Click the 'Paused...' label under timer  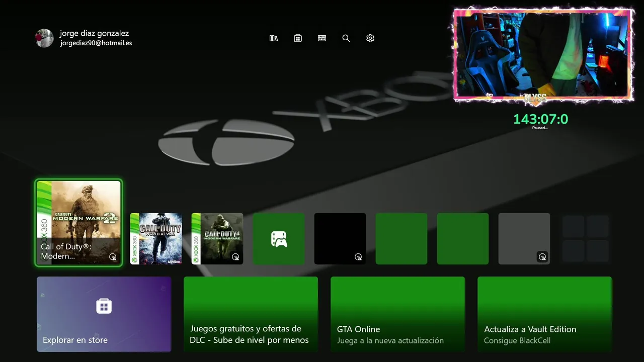click(x=540, y=128)
